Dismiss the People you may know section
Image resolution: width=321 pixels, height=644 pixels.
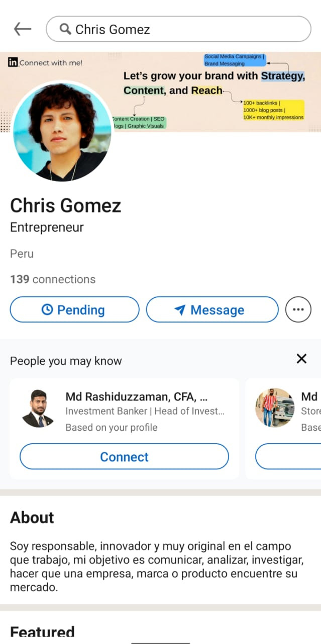pyautogui.click(x=301, y=359)
